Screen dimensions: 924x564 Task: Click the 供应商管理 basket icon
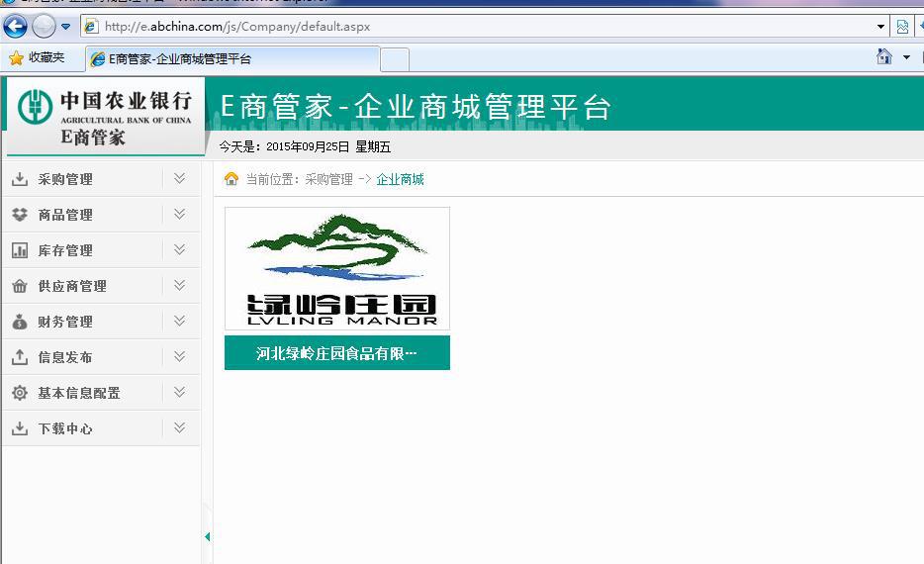(20, 286)
